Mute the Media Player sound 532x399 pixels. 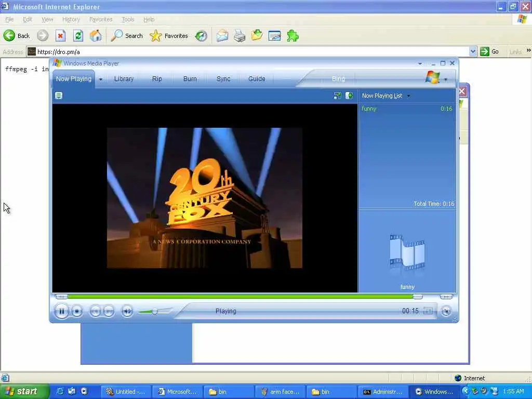click(127, 311)
